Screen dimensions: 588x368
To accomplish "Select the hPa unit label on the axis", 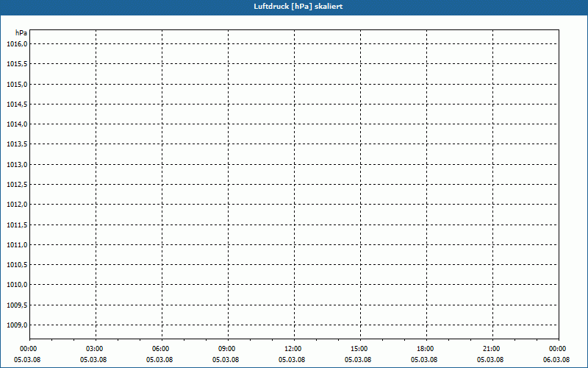I will [x=21, y=33].
